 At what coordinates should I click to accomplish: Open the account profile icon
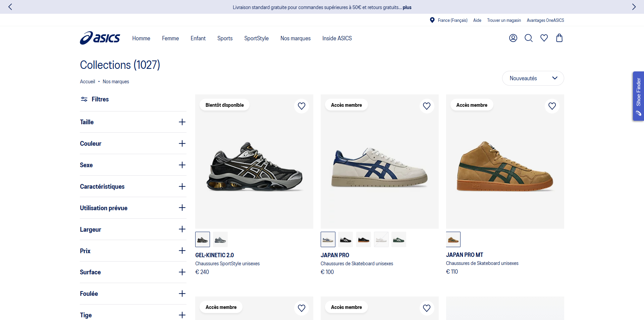point(513,38)
